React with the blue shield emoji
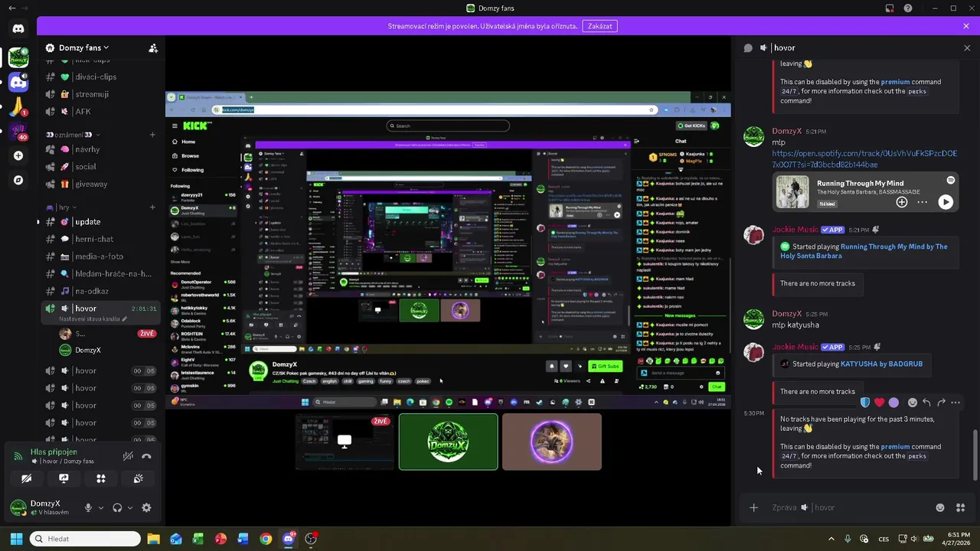This screenshot has width=980, height=551. [864, 403]
